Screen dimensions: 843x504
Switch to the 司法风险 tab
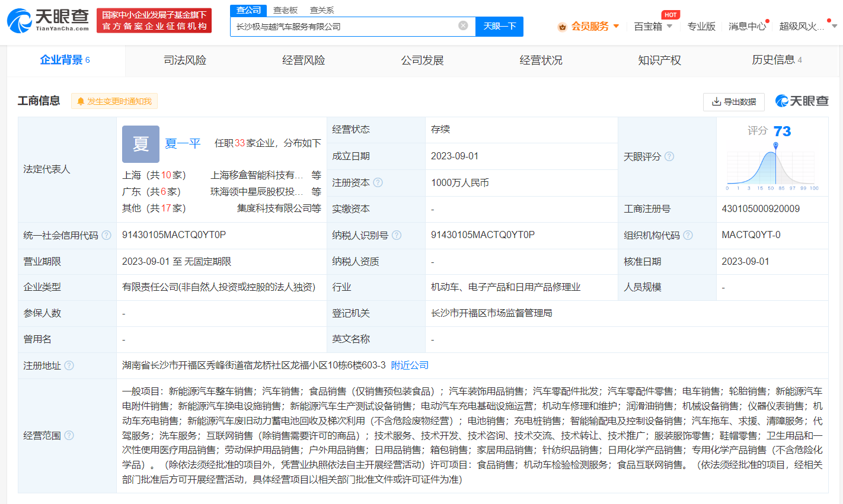(x=185, y=60)
